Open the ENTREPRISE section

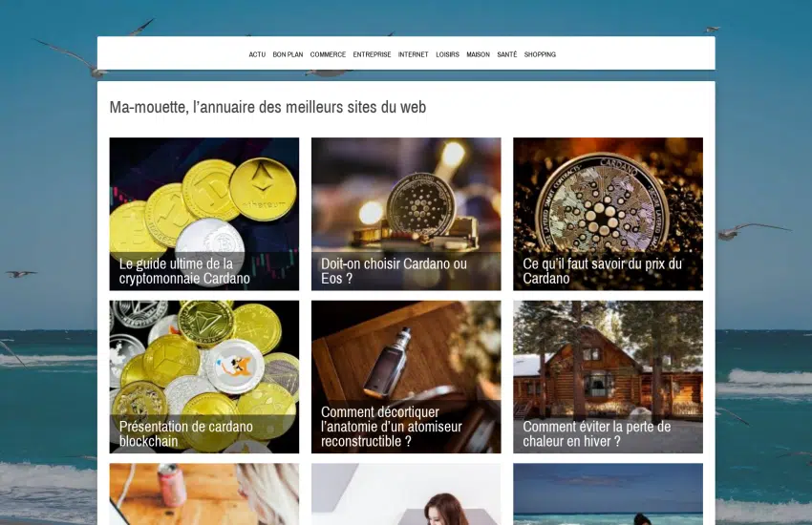pyautogui.click(x=372, y=54)
